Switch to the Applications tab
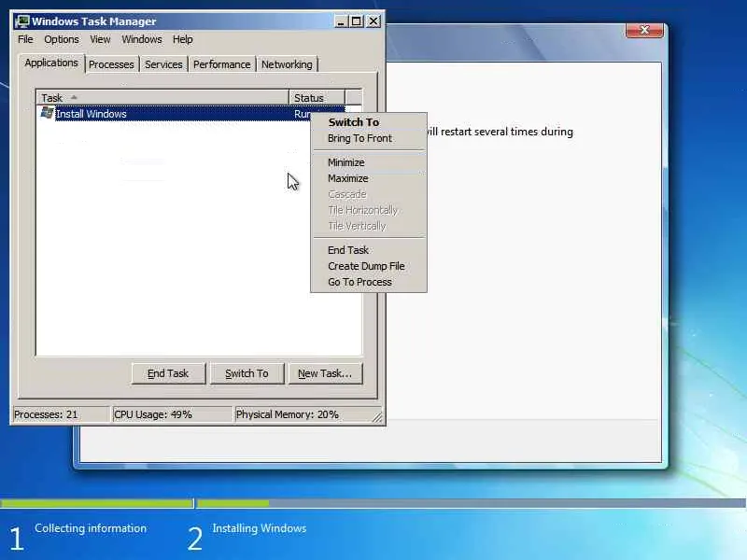747x560 pixels. (x=51, y=63)
